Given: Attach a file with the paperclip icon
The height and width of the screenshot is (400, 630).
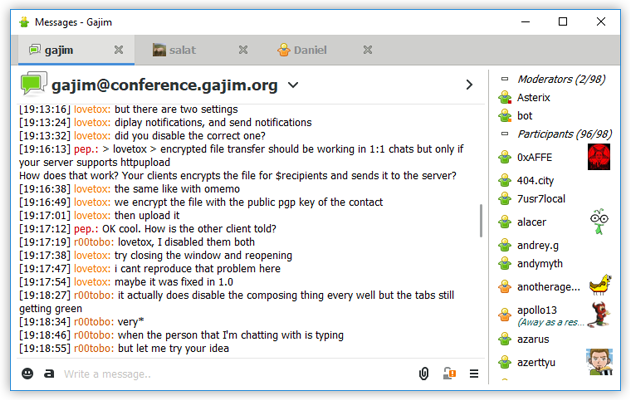Looking at the screenshot, I should pyautogui.click(x=423, y=374).
